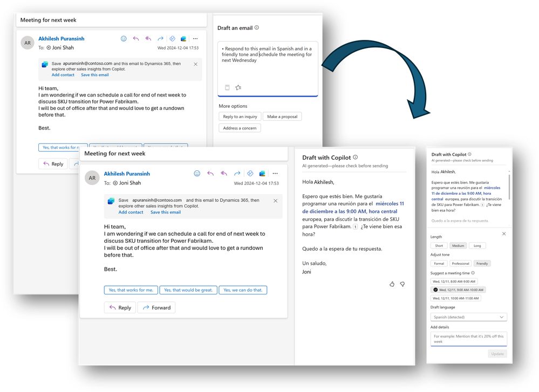Click the Update button
This screenshot has width=539, height=392.
(497, 354)
